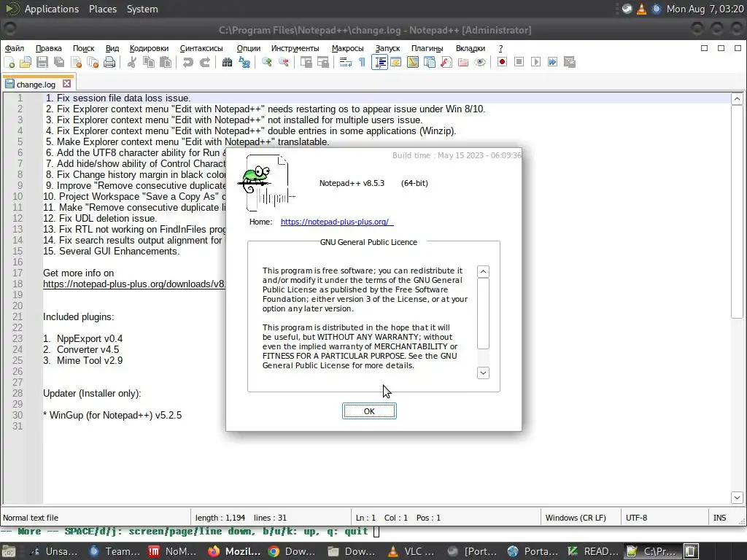
Task: Close the change.log tab with red X
Action: pyautogui.click(x=66, y=83)
